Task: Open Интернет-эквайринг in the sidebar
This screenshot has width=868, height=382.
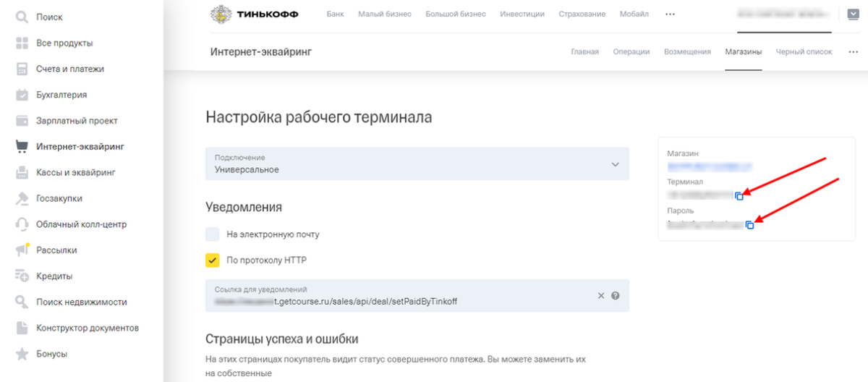Action: click(80, 146)
